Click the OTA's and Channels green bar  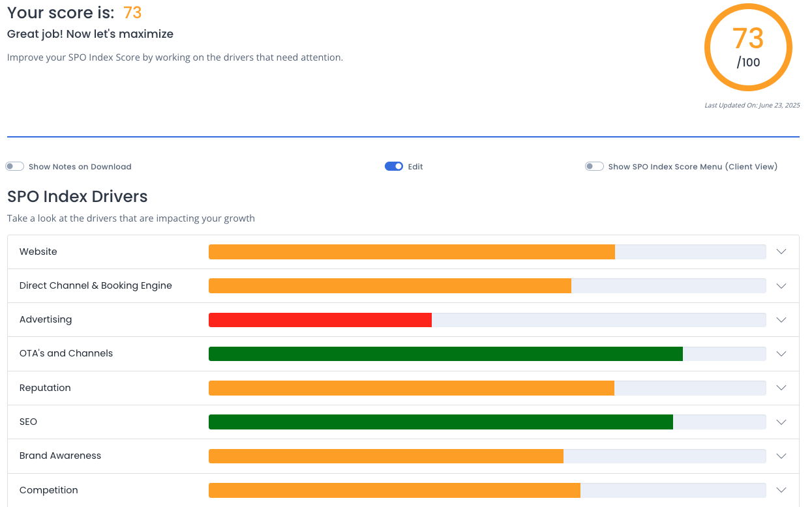(445, 354)
